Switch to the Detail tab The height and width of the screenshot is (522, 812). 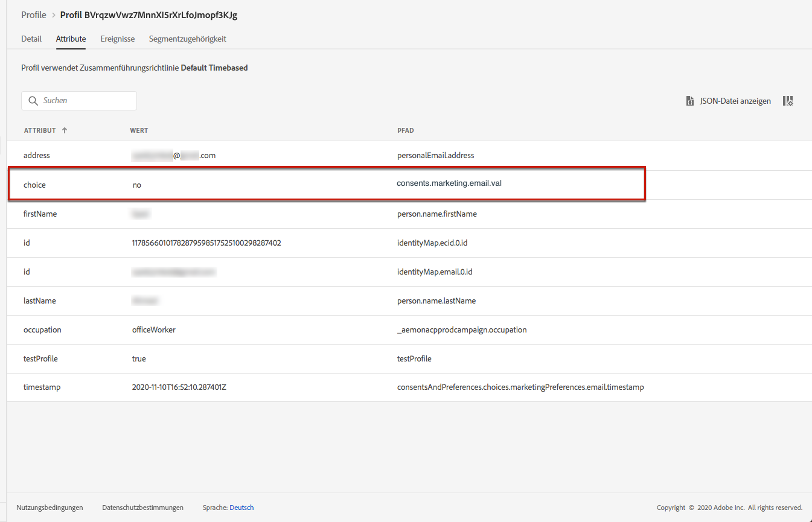tap(31, 39)
